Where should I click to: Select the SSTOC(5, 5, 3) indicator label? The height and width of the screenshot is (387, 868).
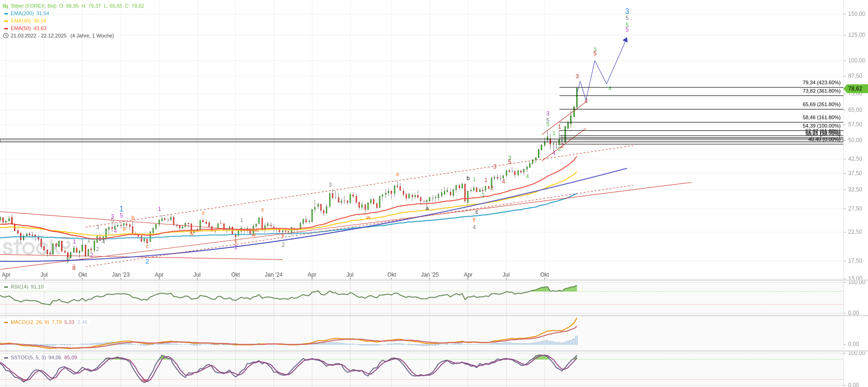[28, 358]
